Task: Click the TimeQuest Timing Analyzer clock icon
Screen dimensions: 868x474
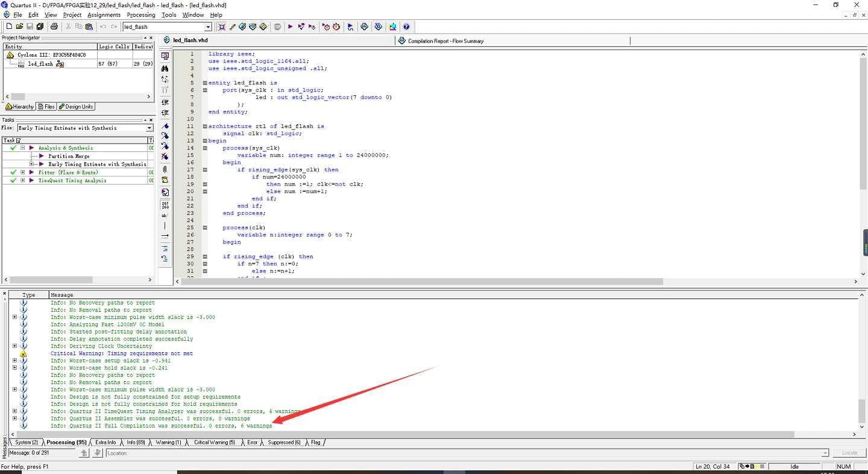Action: [x=336, y=27]
